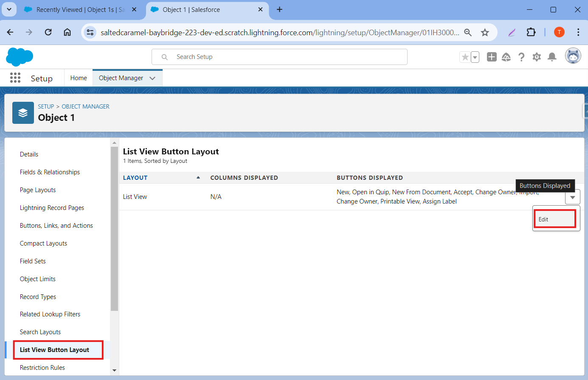588x380 pixels.
Task: Click the pen extension icon in toolbar
Action: click(512, 32)
